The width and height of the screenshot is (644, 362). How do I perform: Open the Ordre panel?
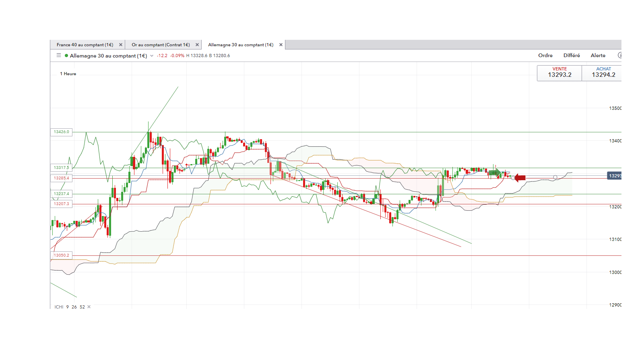click(x=545, y=56)
